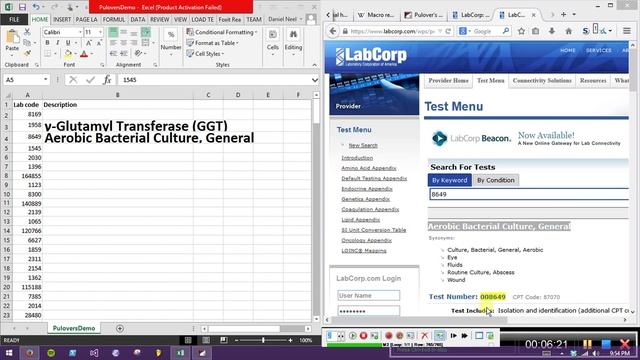This screenshot has height=360, width=640.
Task: Open the Genetics Appendix link
Action: click(x=365, y=199)
